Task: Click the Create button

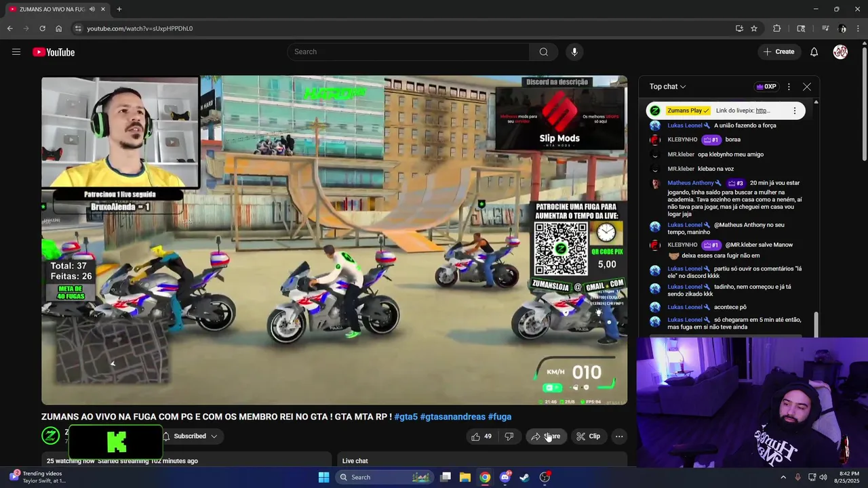Action: (x=778, y=52)
